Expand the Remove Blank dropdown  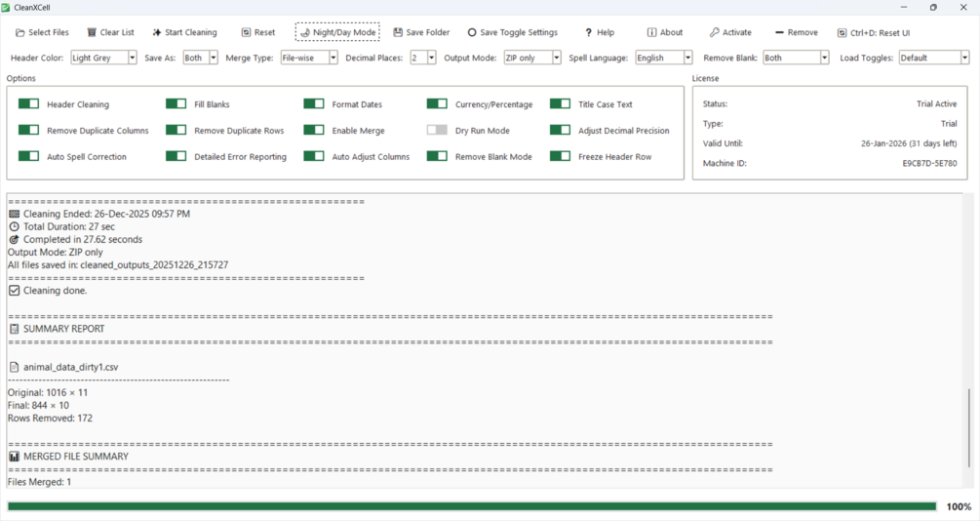[x=797, y=58]
